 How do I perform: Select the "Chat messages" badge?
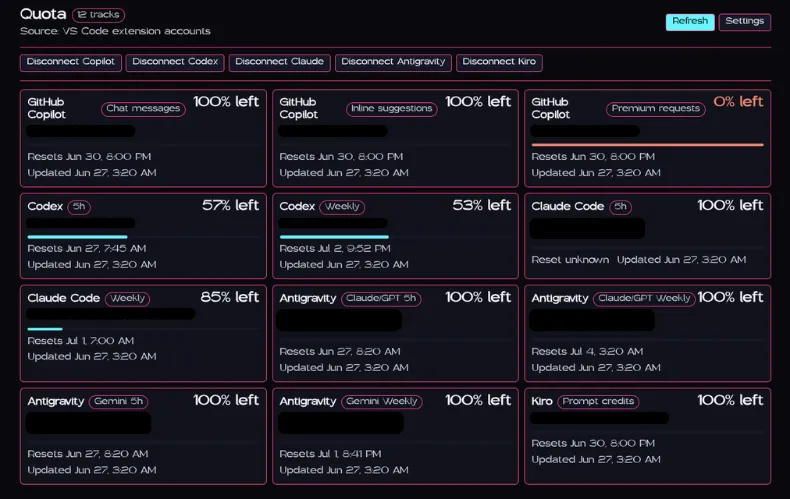click(143, 109)
